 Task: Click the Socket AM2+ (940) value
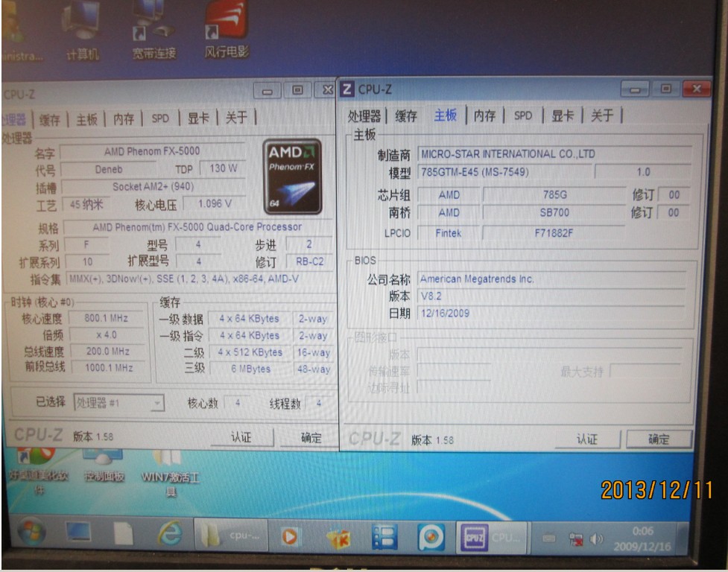(153, 186)
